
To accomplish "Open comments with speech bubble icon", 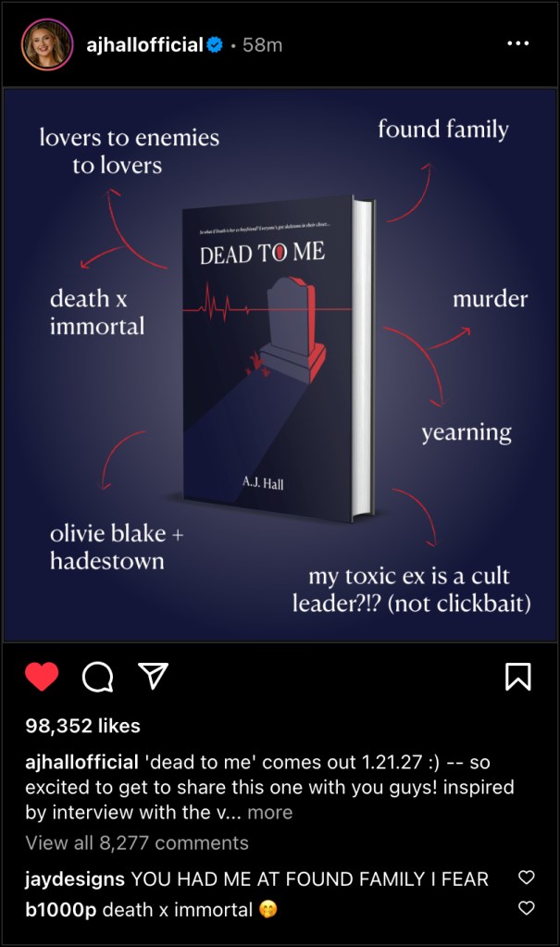I will (x=97, y=677).
